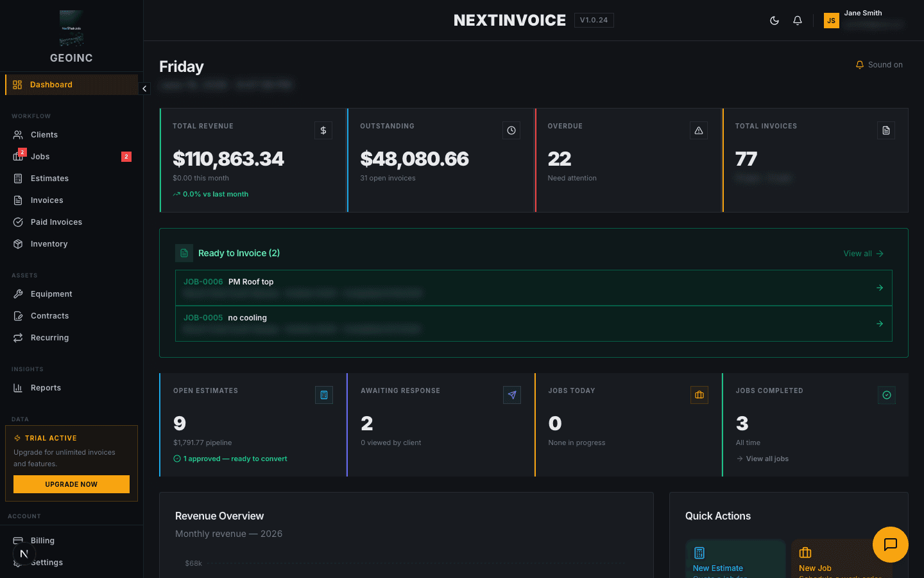
Task: Click the Awaiting Response send icon
Action: tap(512, 395)
